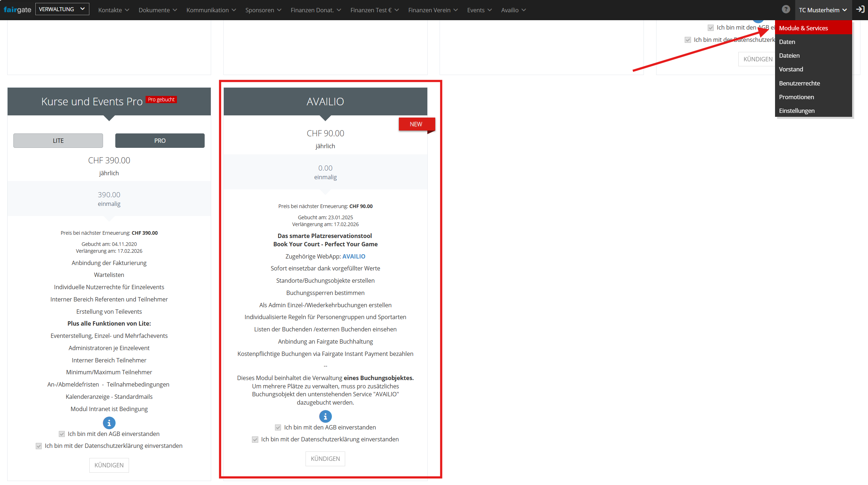Click KÜNDIGEN button in AVAILIO card
The image size is (868, 485).
coord(325,459)
